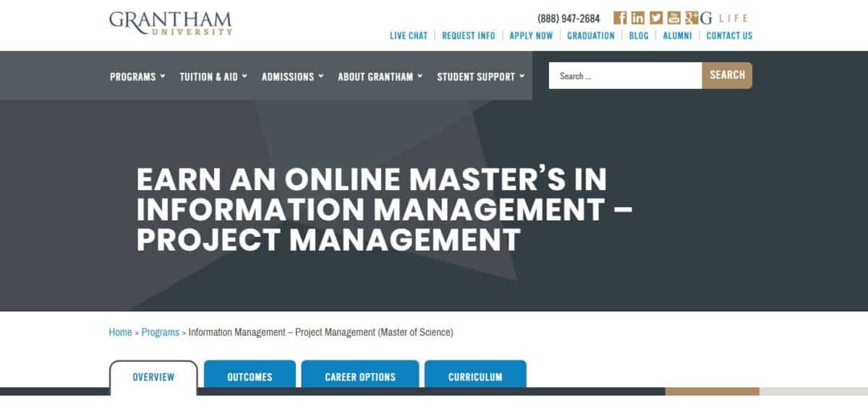The height and width of the screenshot is (414, 868).
Task: Open the Live Chat link
Action: click(409, 35)
